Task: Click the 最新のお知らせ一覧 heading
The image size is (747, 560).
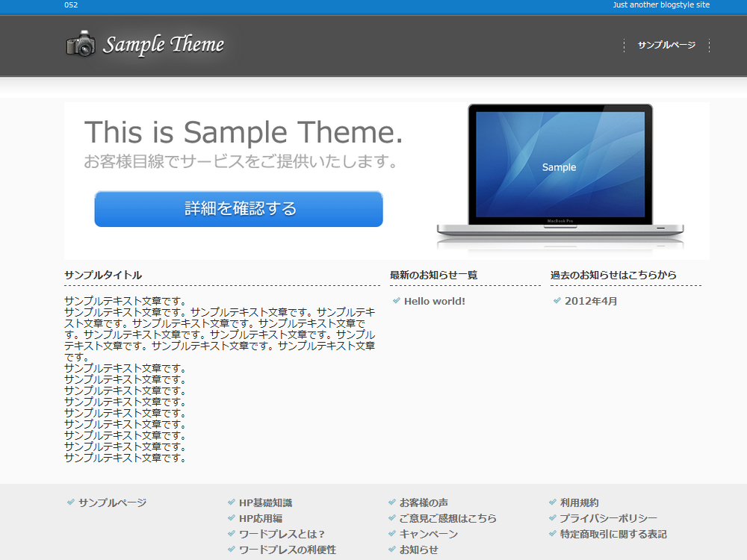Action: point(433,275)
